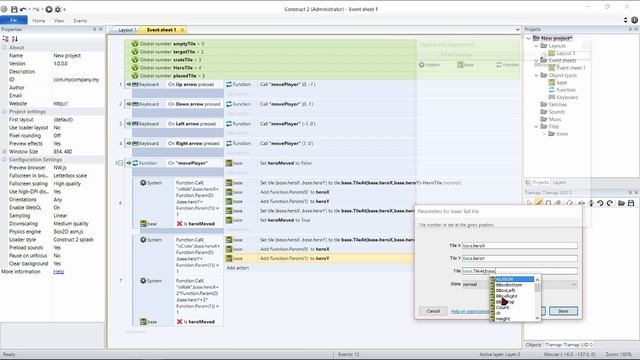This screenshot has width=640, height=360.
Task: Select Event sheet 1 in the Projects tree
Action: [x=570, y=68]
